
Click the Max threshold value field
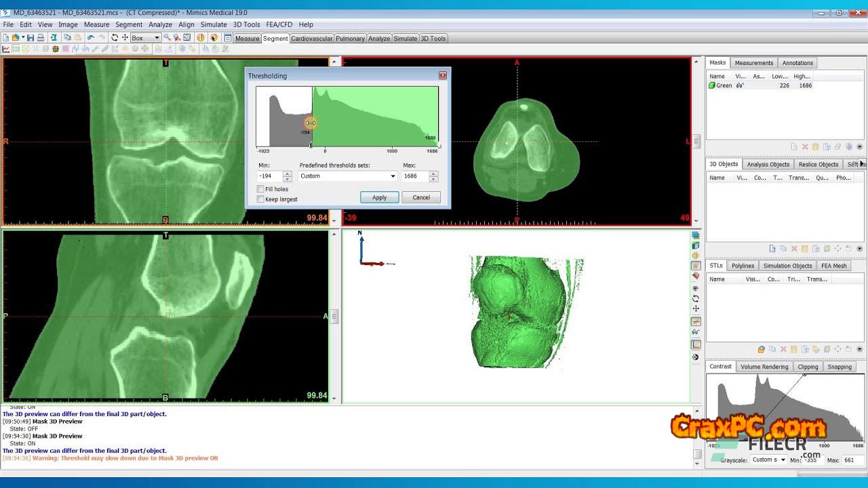[414, 176]
